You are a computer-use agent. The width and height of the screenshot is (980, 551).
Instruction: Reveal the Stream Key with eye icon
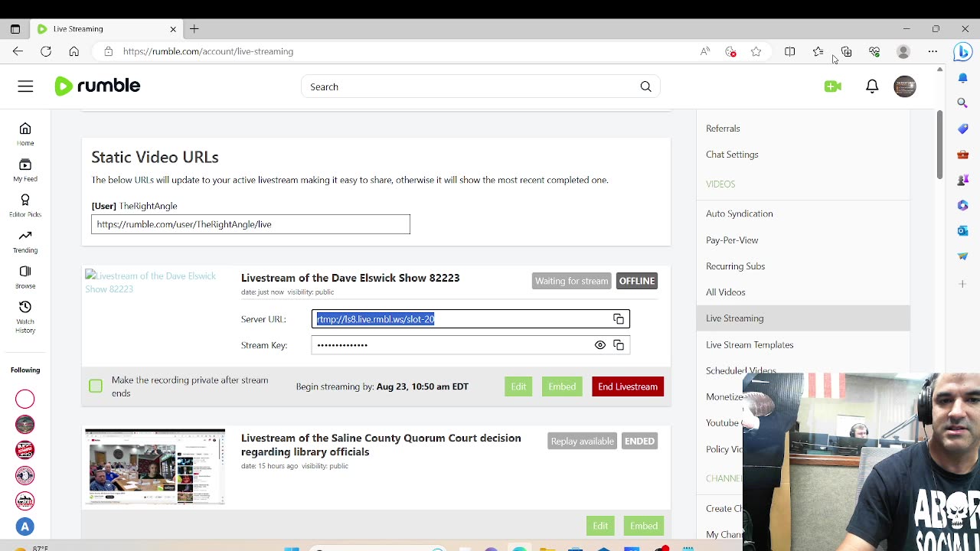599,345
